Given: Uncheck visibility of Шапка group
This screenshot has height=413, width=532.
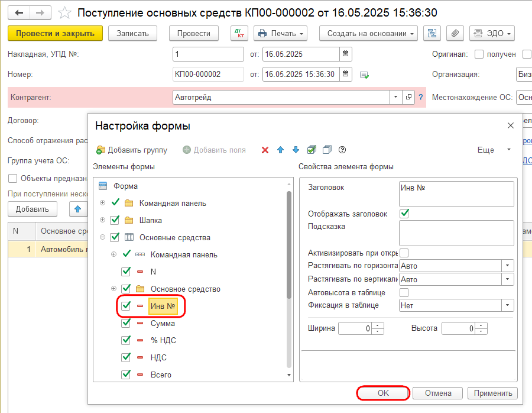Looking at the screenshot, I should coord(115,220).
